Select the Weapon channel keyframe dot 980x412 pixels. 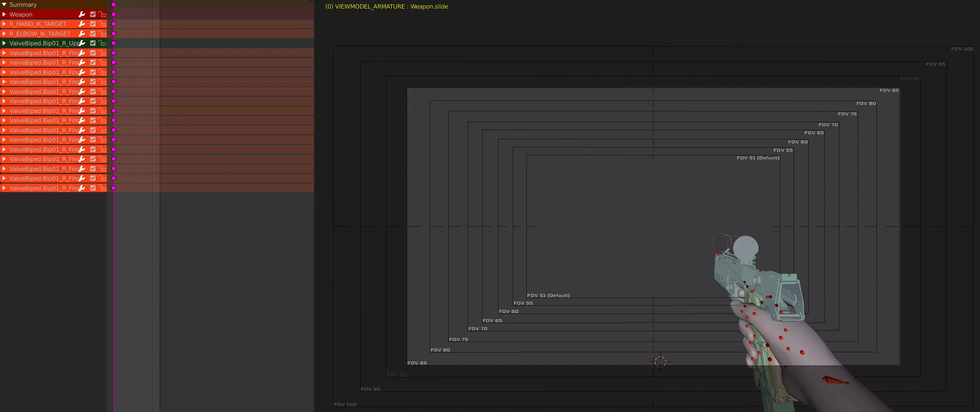coord(113,14)
